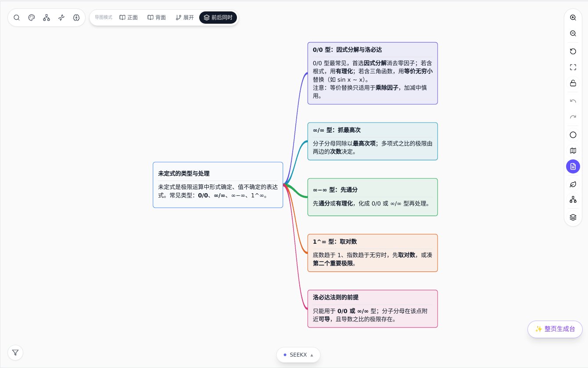Switch to 背面 back mode
Screen dimensions: 588x368
[x=157, y=18]
